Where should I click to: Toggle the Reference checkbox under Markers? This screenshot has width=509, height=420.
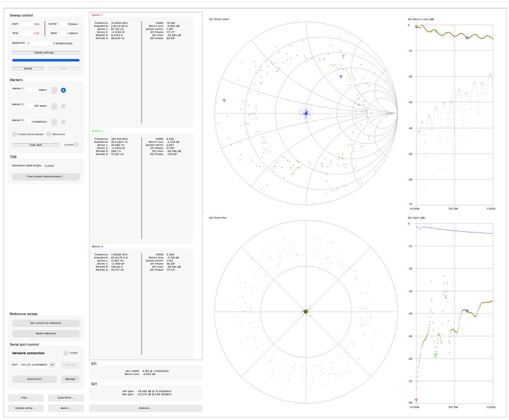pyautogui.click(x=49, y=134)
